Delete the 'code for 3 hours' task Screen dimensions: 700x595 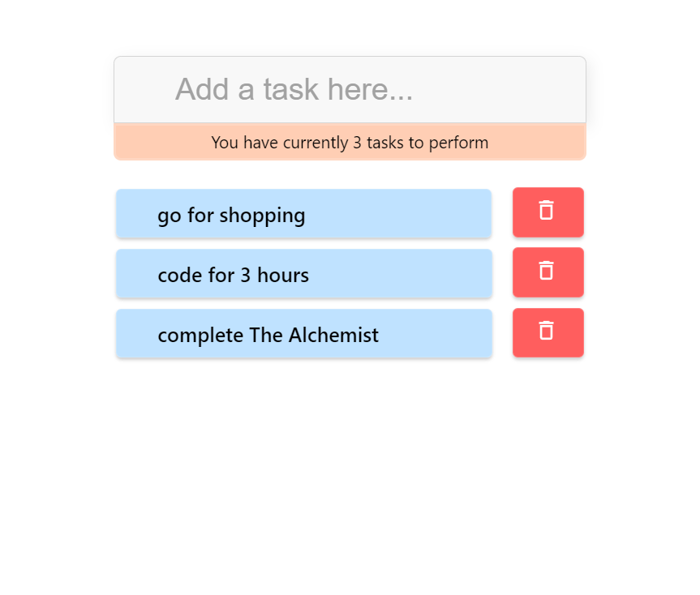coord(548,272)
